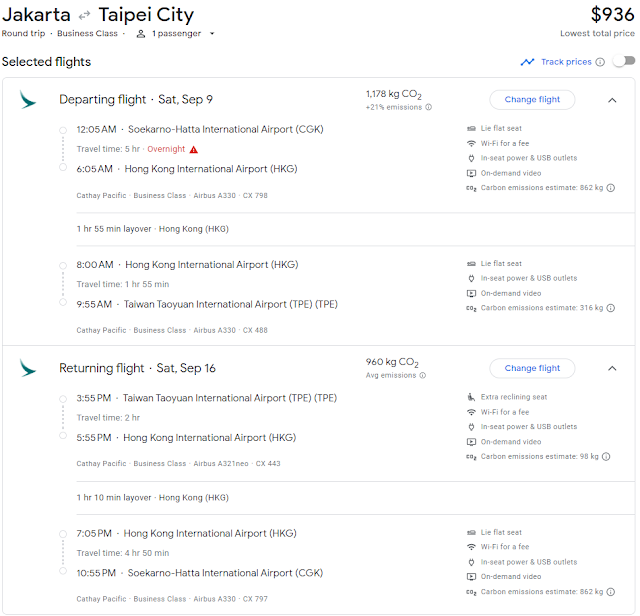Open the passenger count dropdown

(x=176, y=34)
